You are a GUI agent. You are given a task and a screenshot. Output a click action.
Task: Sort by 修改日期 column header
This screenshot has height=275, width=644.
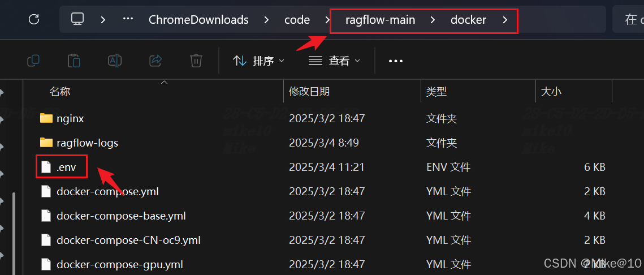(309, 91)
